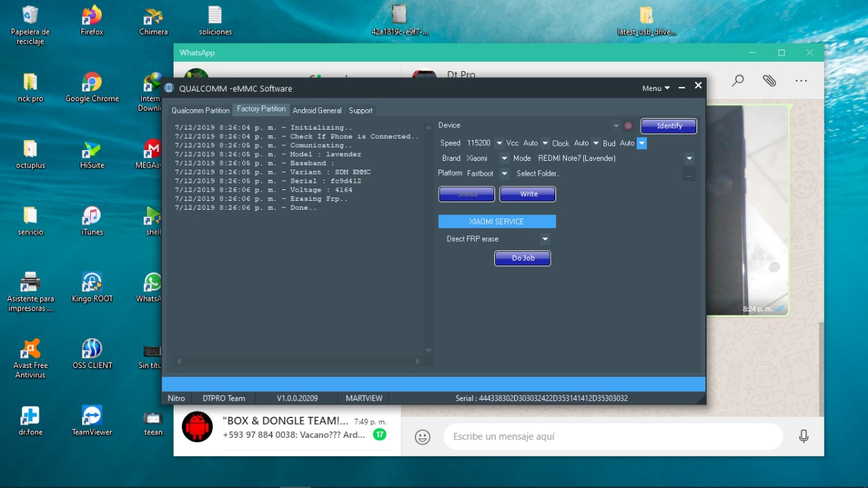Image resolution: width=868 pixels, height=488 pixels.
Task: Switch to the Qualcomm Partition tab
Action: tap(201, 111)
